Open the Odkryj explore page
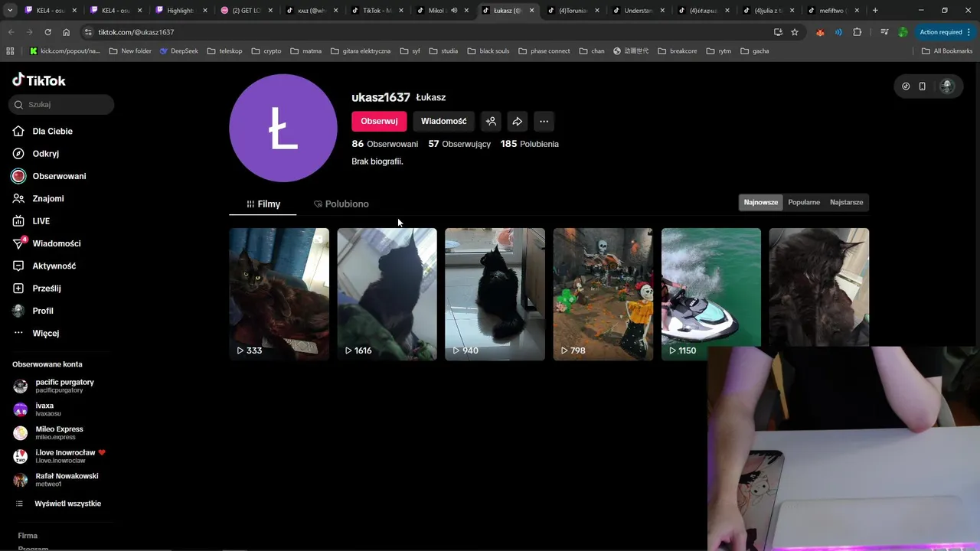Viewport: 980px width, 551px height. click(45, 153)
